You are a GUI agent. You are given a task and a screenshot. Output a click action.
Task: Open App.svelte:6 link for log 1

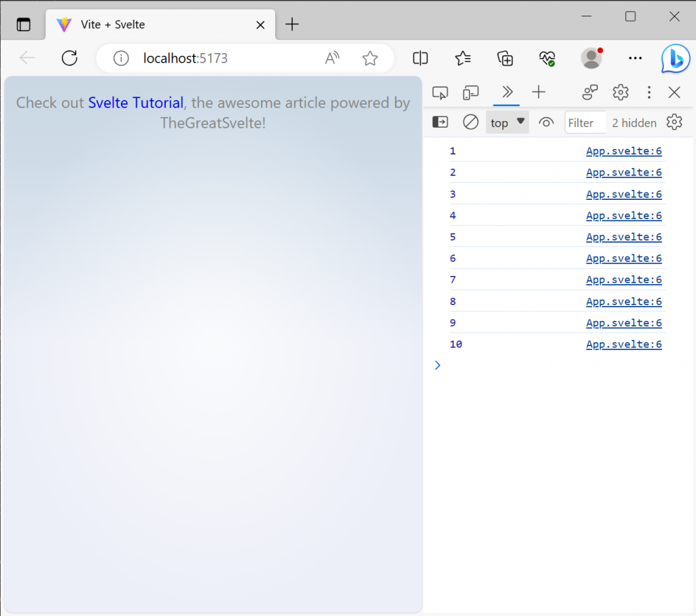click(x=624, y=151)
